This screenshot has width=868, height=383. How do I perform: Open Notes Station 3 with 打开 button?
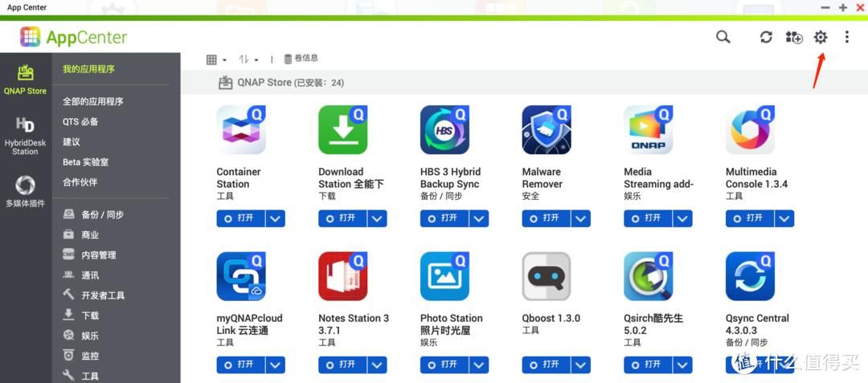point(342,365)
